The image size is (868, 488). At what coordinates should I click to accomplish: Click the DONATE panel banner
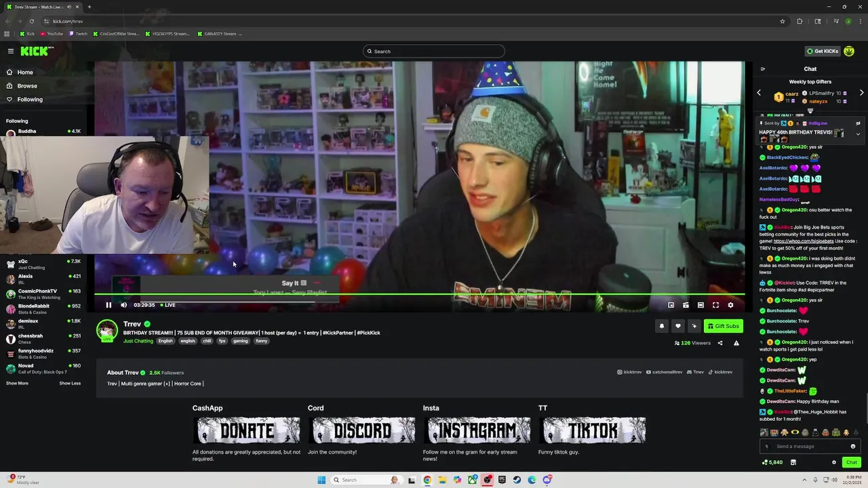(248, 430)
